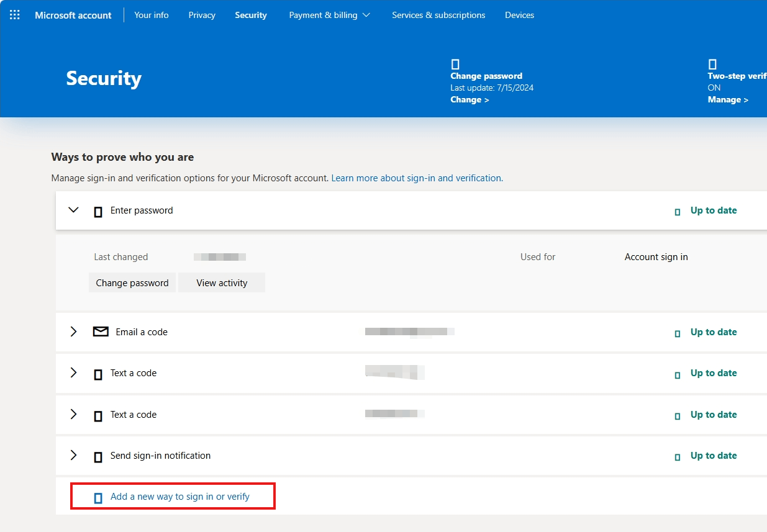The image size is (767, 532).
Task: Click the Used for label
Action: 538,257
